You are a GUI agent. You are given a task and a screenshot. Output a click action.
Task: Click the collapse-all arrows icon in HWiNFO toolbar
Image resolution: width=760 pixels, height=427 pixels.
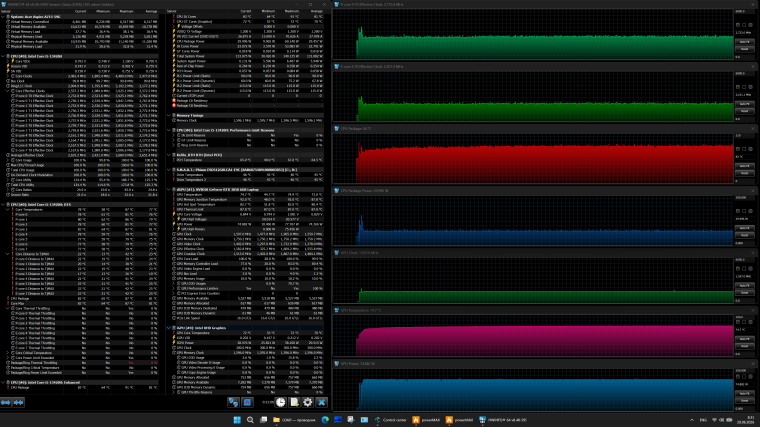(x=18, y=402)
